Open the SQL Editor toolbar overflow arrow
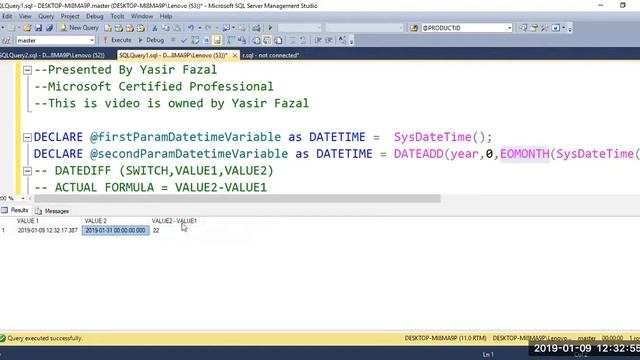The height and width of the screenshot is (360, 640). [351, 41]
